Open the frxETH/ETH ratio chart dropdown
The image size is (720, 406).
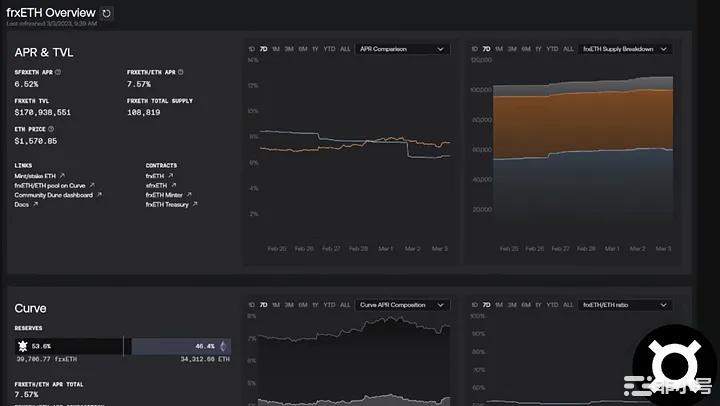point(624,304)
